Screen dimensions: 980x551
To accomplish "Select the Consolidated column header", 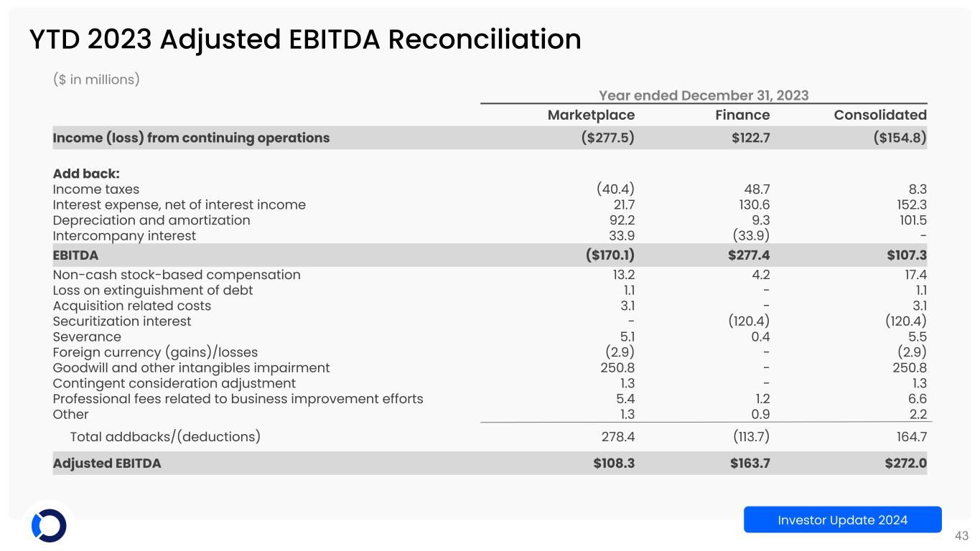I will (880, 115).
